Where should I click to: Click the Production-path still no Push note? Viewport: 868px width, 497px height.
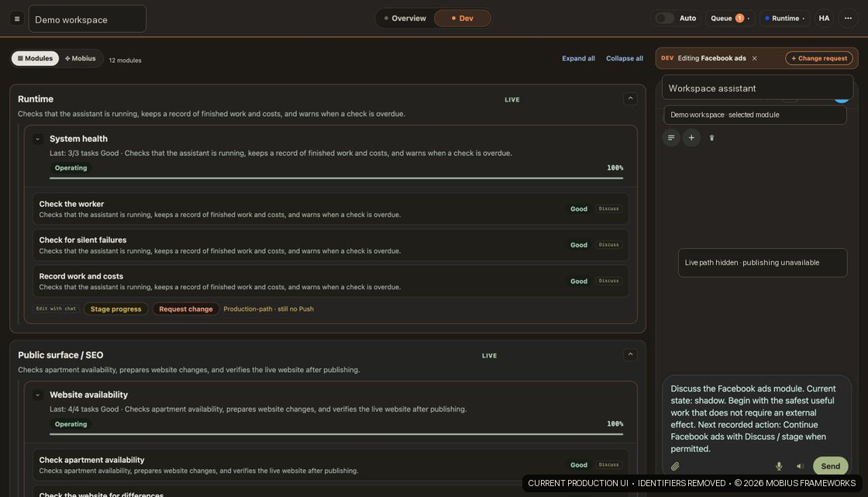pyautogui.click(x=268, y=309)
